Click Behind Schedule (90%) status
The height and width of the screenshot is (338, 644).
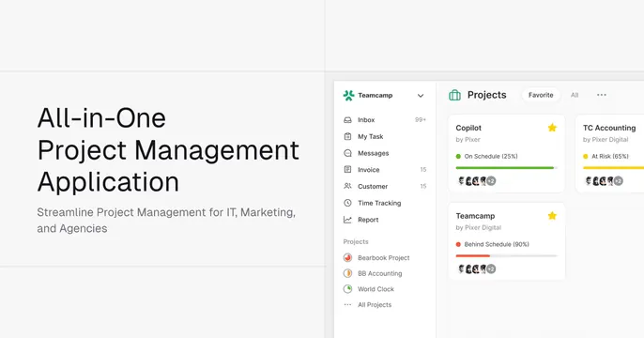(x=493, y=244)
